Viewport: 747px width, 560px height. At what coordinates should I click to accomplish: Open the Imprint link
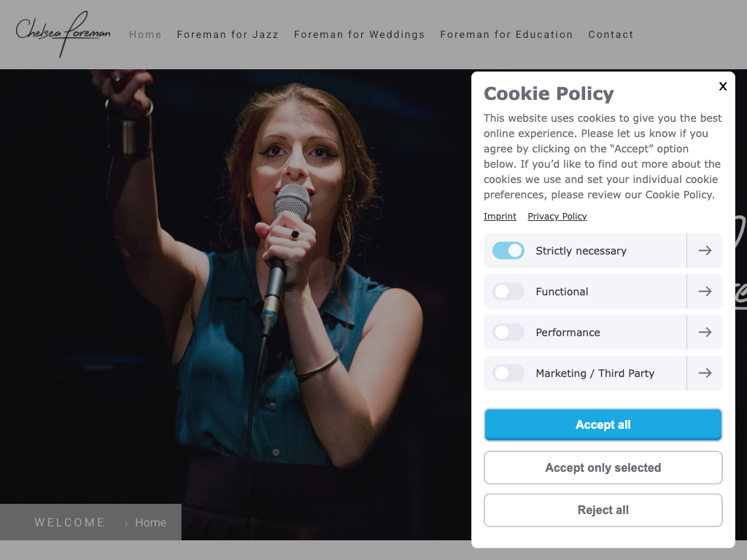tap(500, 217)
